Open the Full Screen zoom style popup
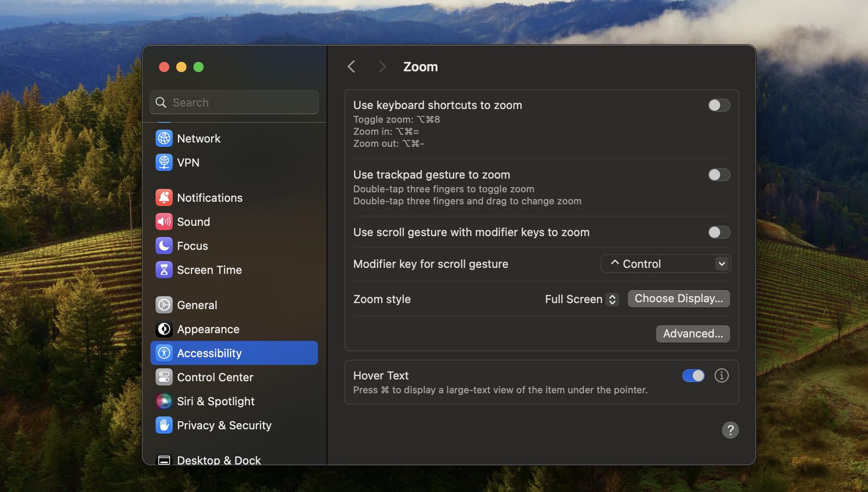 point(582,299)
